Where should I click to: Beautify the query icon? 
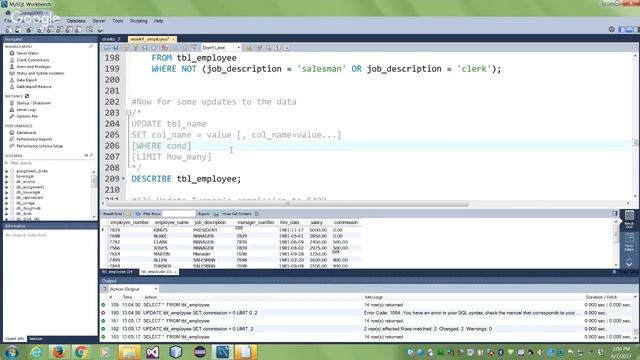coord(260,48)
